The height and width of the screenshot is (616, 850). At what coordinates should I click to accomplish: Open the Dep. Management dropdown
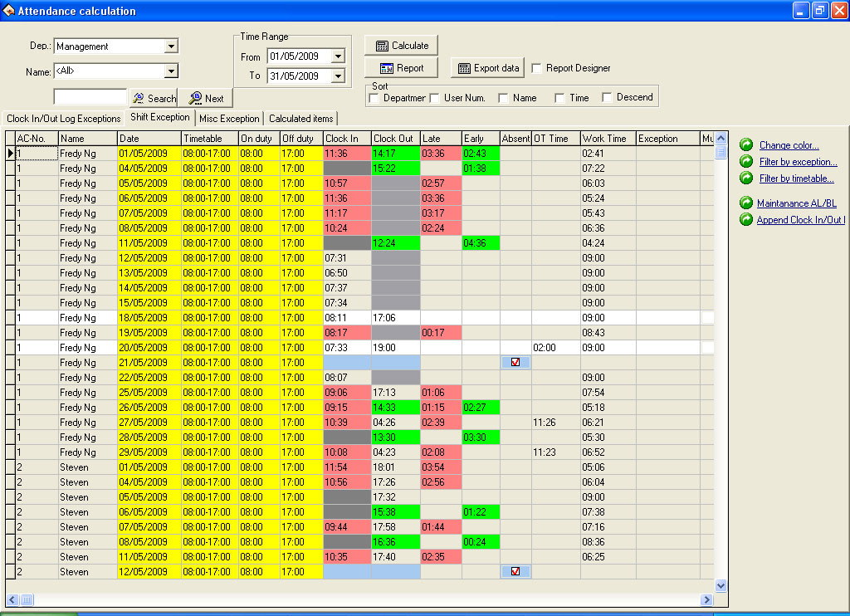[x=171, y=46]
